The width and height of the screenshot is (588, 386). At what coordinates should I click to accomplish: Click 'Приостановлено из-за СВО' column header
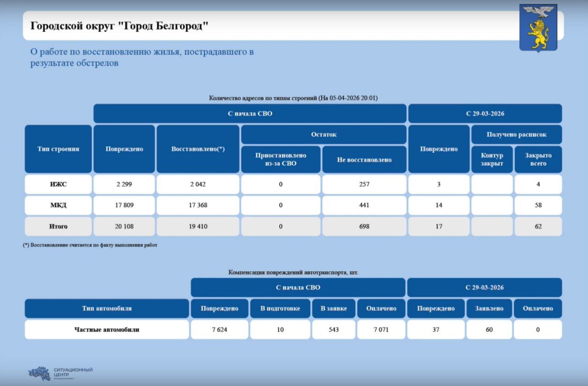(281, 159)
